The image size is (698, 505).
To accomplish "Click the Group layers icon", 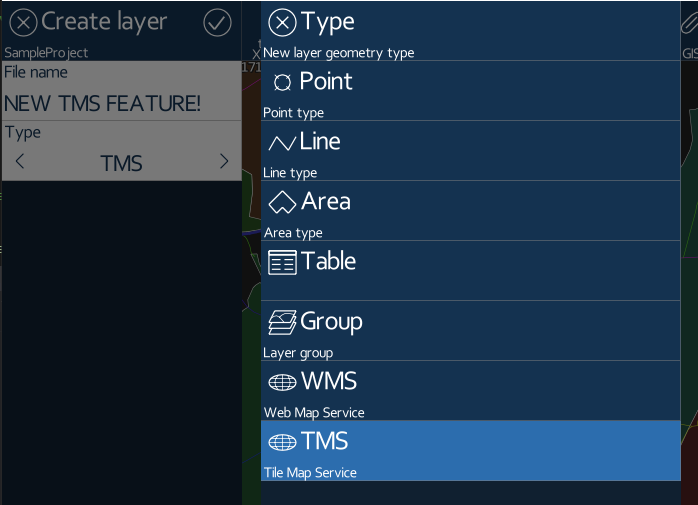I will click(x=282, y=322).
